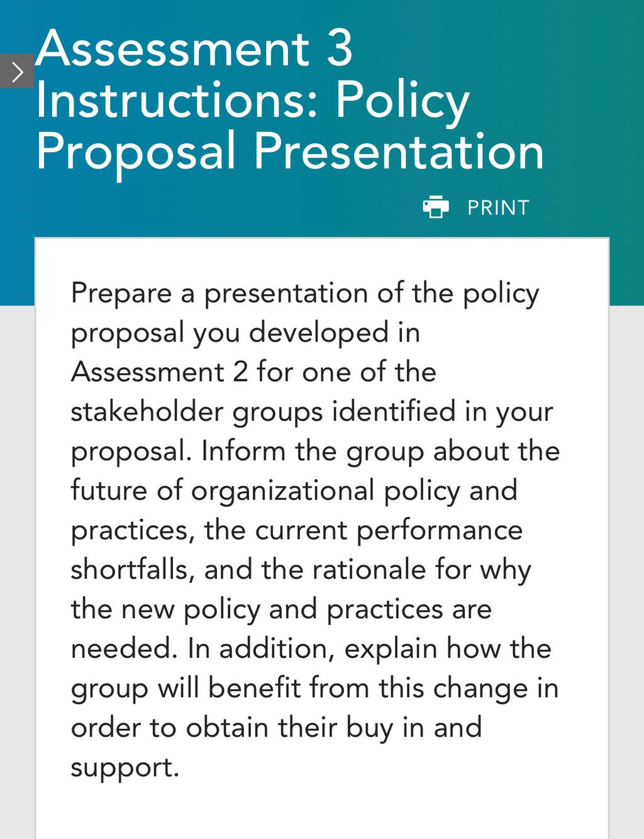Click 'order to obtain their buy in and' line
This screenshot has width=644, height=839.
coord(276,728)
